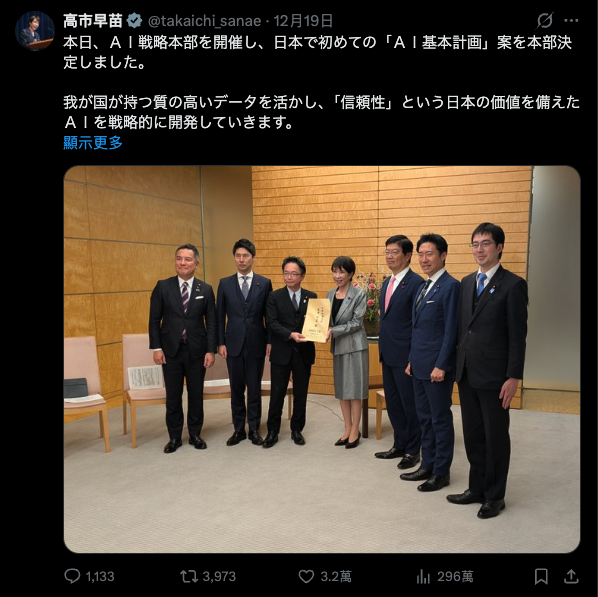This screenshot has height=597, width=598.
Task: Click the 3.2萬 likes count
Action: point(336,576)
